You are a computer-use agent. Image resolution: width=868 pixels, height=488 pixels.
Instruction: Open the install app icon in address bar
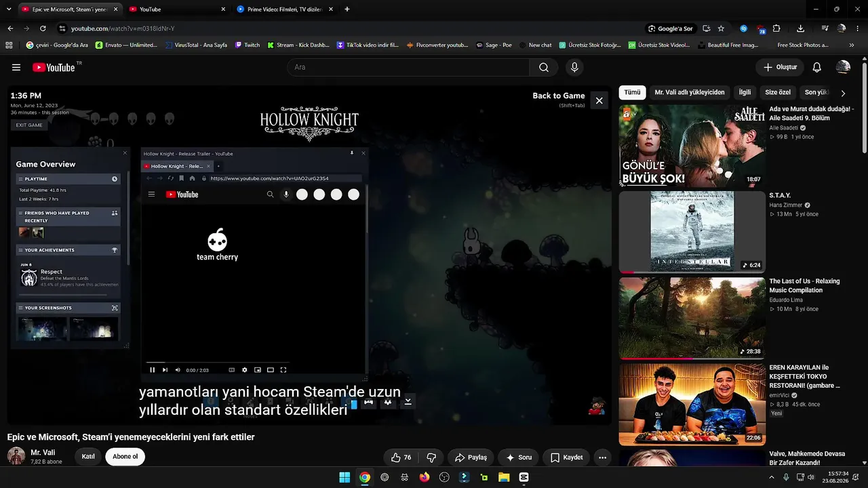coord(707,28)
